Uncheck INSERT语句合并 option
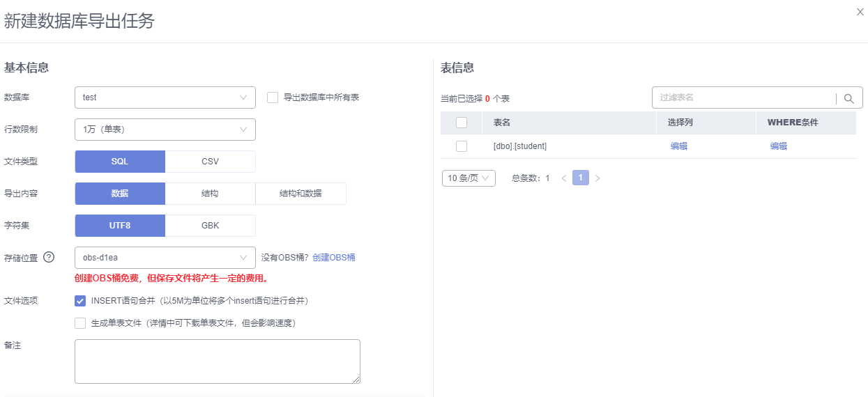Screen dimensions: 868x397 pos(80,301)
